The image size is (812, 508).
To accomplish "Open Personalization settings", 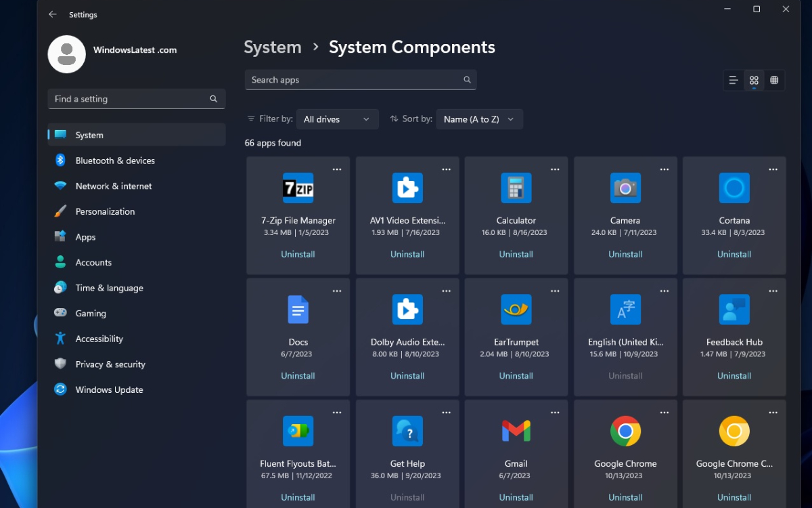I will click(x=137, y=211).
